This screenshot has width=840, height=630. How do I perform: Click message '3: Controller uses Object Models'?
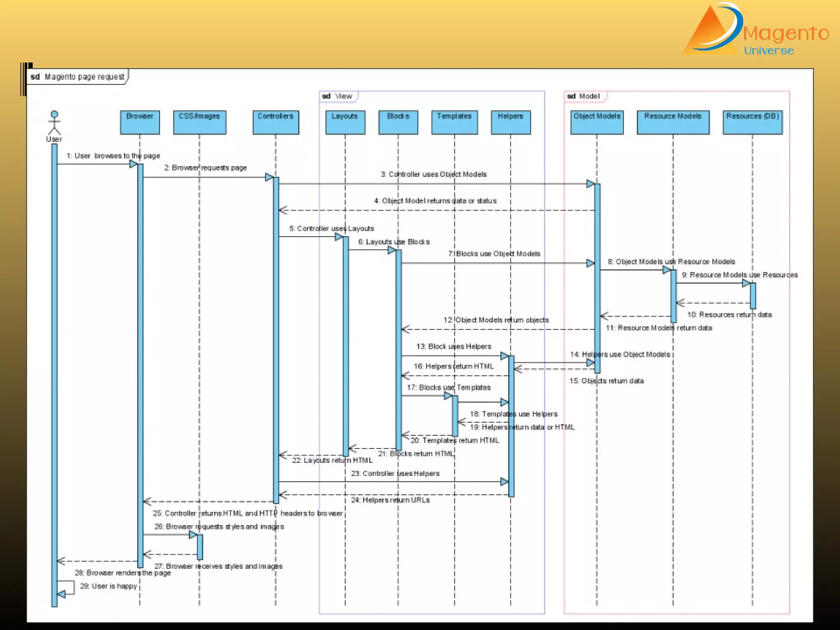point(434,174)
